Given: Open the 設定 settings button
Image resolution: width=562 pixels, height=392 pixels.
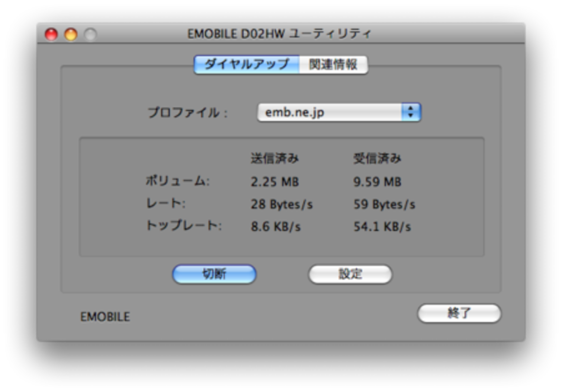Looking at the screenshot, I should point(350,274).
